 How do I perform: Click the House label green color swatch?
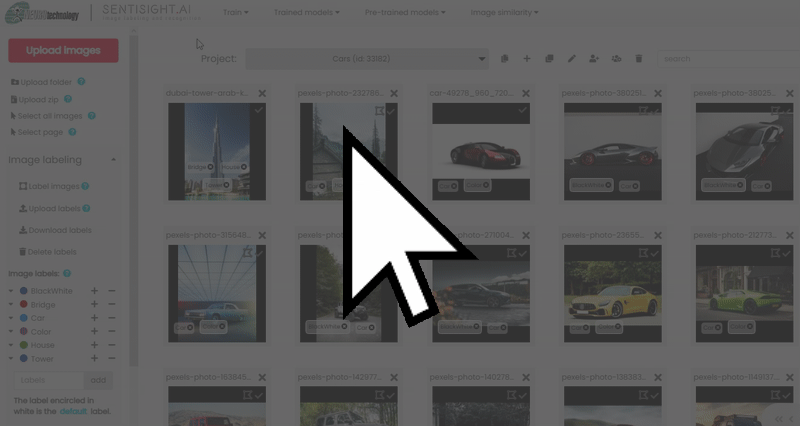click(23, 345)
